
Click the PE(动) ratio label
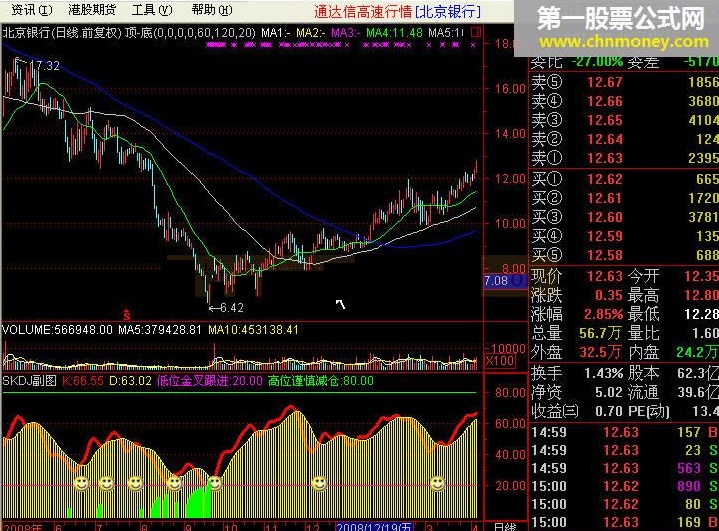649,411
